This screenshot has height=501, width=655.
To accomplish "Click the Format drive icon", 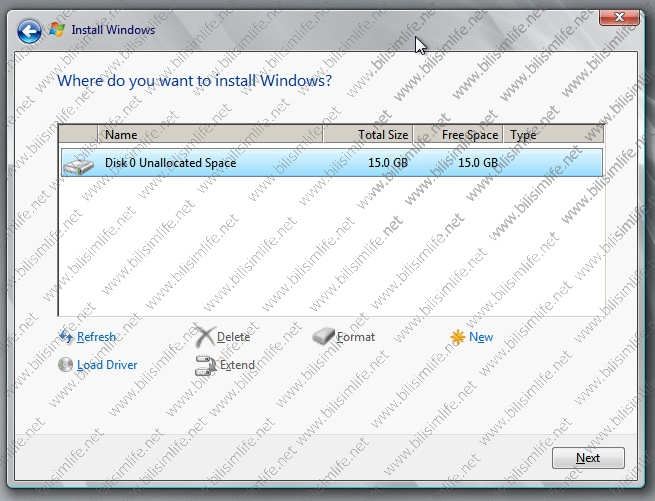I will [323, 336].
